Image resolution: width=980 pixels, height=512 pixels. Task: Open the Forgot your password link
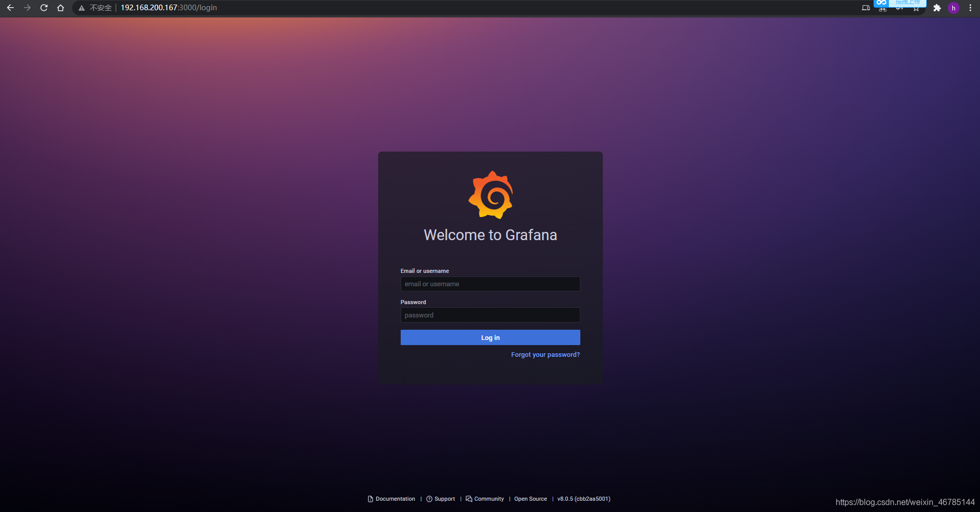546,355
